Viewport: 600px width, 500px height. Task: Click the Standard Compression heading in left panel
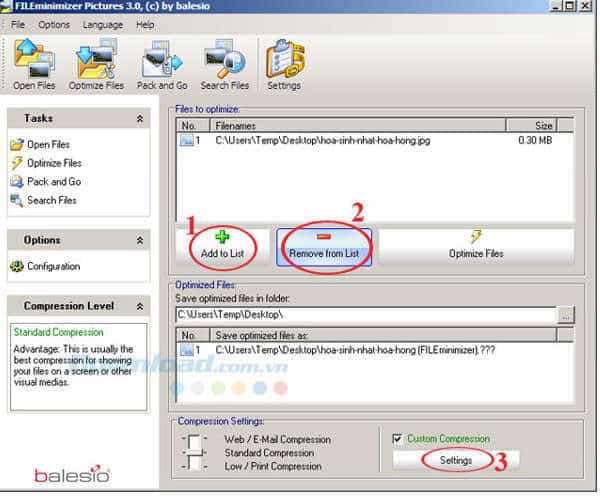click(x=59, y=332)
